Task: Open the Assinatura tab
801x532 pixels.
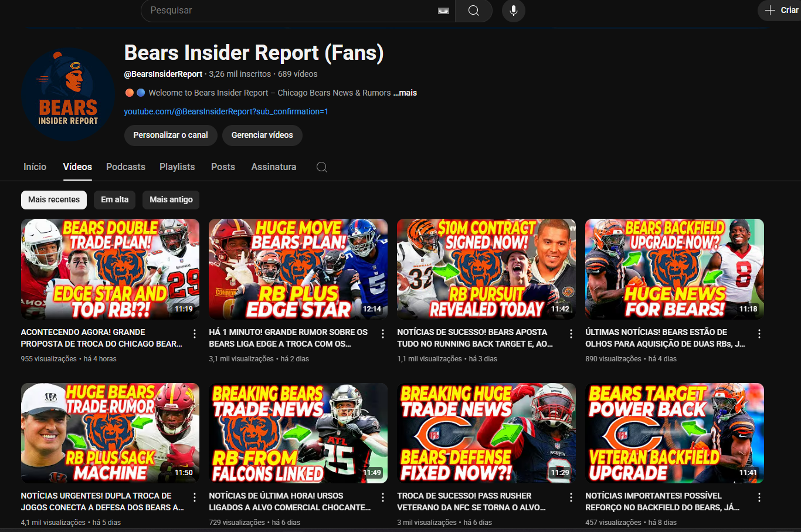Action: (x=274, y=167)
